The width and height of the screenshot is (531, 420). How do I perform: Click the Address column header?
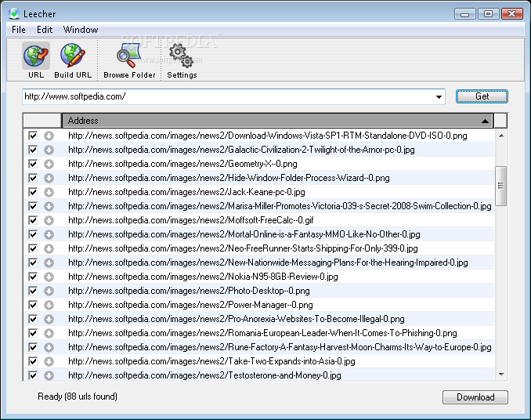(277, 121)
